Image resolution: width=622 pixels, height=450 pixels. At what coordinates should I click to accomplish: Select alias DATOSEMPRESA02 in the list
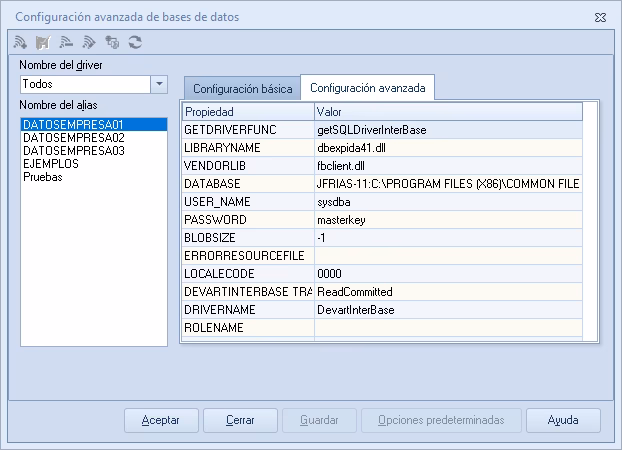click(94, 138)
